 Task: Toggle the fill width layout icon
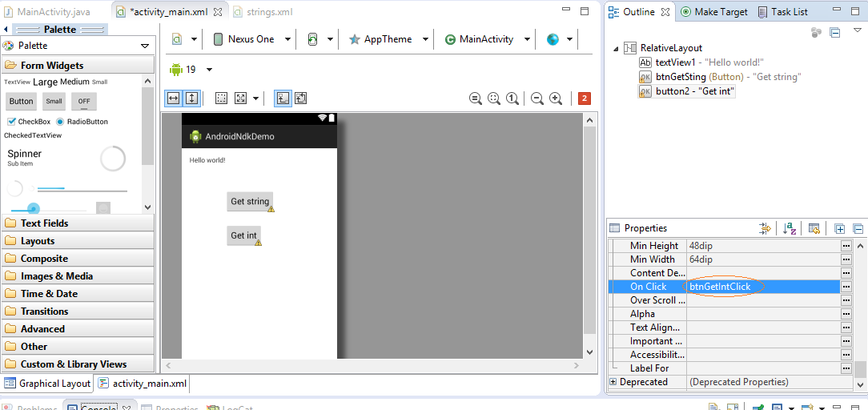(x=173, y=98)
